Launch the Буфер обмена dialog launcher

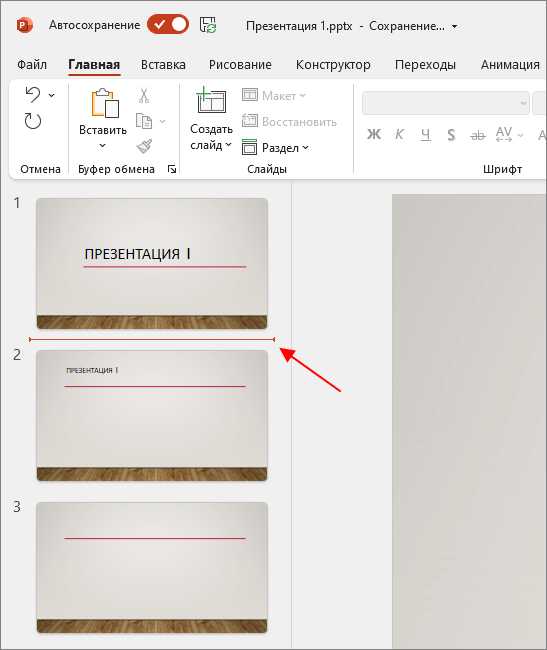(172, 169)
